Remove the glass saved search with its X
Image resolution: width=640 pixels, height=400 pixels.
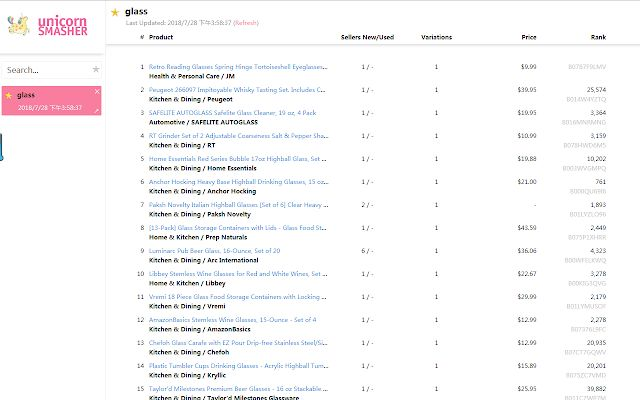click(x=97, y=91)
